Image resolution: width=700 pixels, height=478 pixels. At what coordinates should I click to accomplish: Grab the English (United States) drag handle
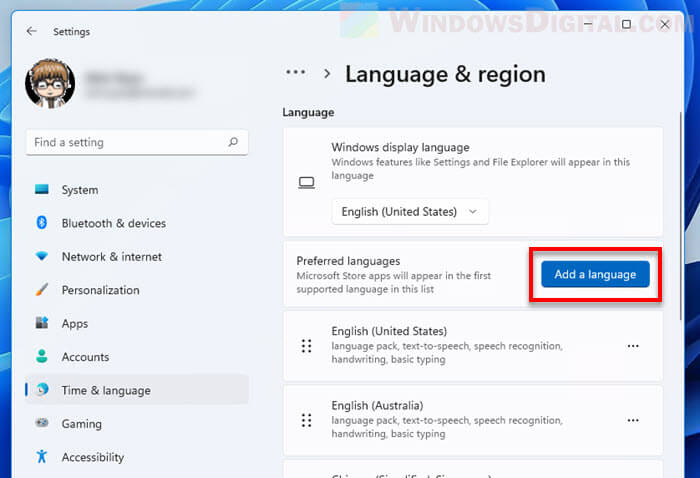tap(306, 346)
